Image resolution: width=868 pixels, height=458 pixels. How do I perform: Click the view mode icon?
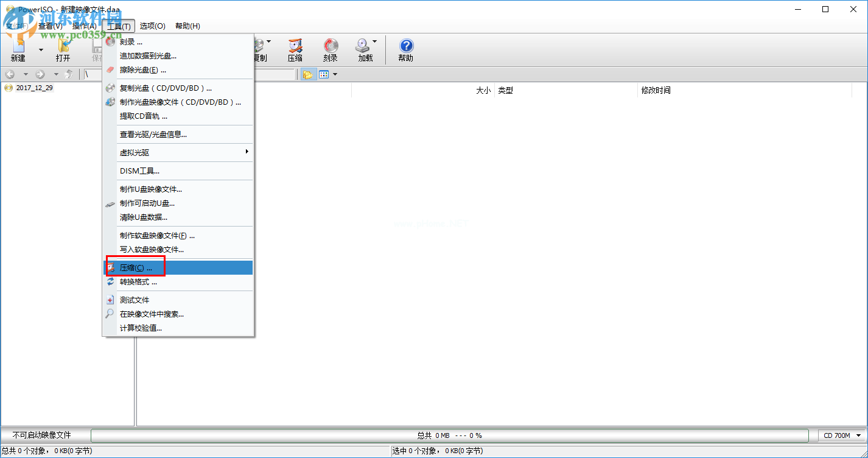coord(324,74)
